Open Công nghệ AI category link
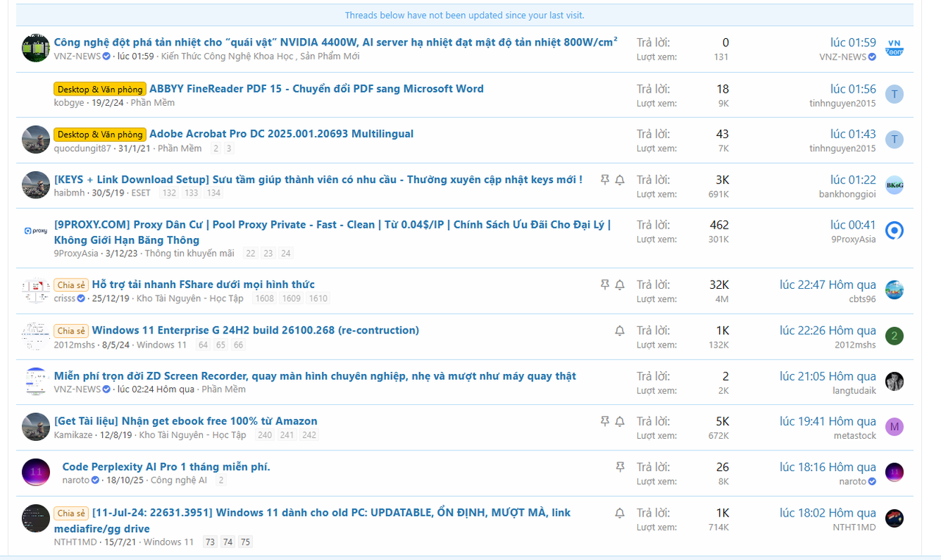 coord(179,481)
